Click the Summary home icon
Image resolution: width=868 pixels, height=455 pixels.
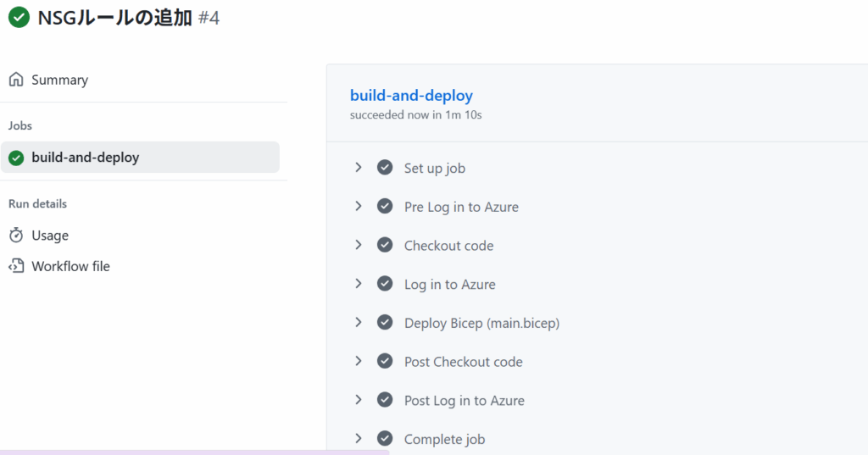pyautogui.click(x=16, y=80)
